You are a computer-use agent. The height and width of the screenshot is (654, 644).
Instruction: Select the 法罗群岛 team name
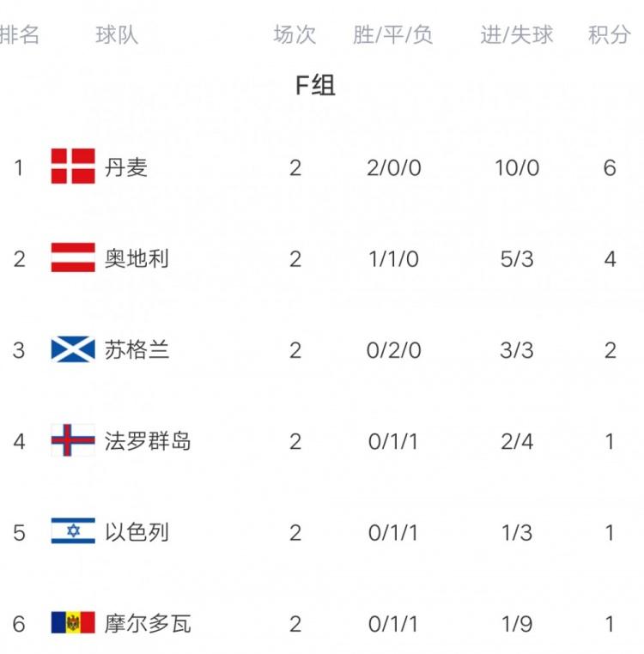point(148,441)
